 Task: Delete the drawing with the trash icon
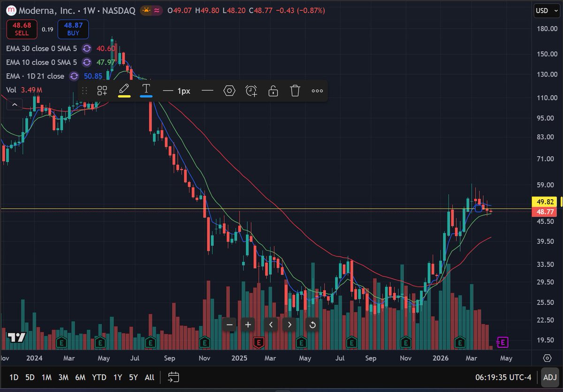click(x=295, y=91)
